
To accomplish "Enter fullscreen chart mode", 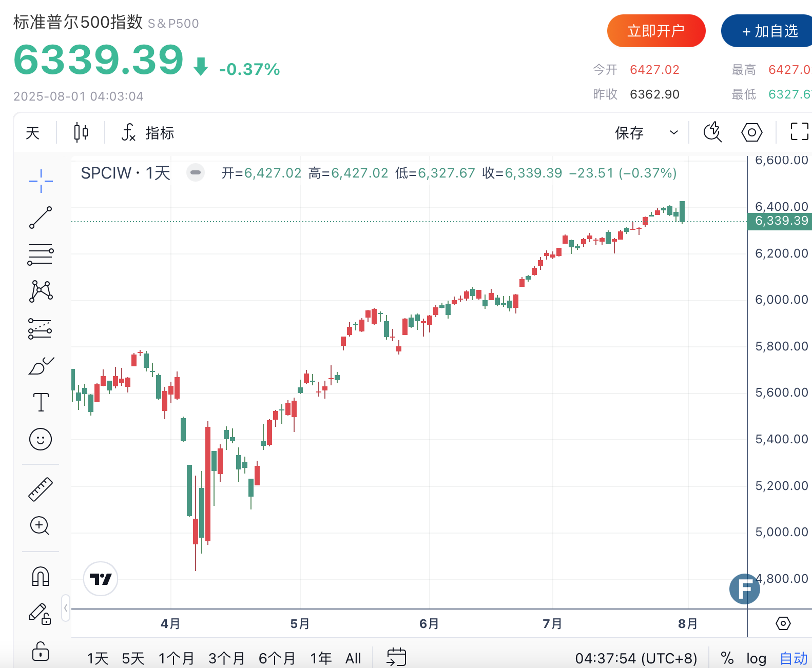I will point(799,132).
